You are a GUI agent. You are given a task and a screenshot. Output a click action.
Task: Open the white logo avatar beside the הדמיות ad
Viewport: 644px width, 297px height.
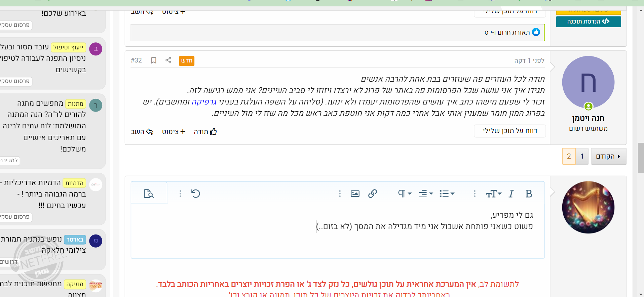pos(96,185)
